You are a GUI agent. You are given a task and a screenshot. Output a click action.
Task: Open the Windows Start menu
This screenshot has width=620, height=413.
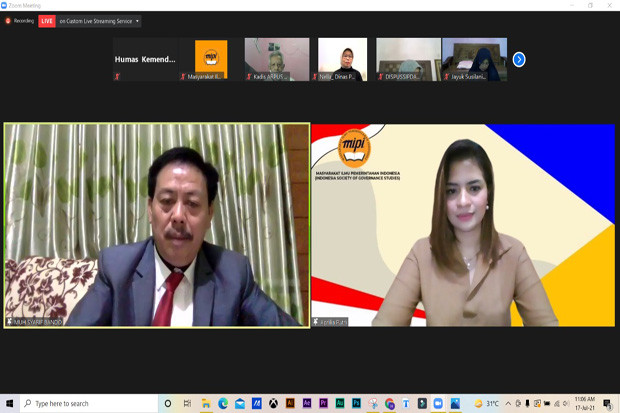pyautogui.click(x=9, y=404)
